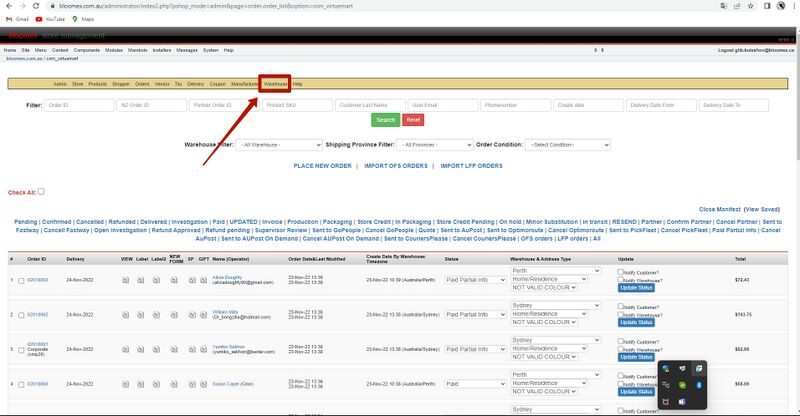Enable Notify Customer for the $143.75 order
Image resolution: width=800 pixels, height=416 pixels.
point(620,306)
